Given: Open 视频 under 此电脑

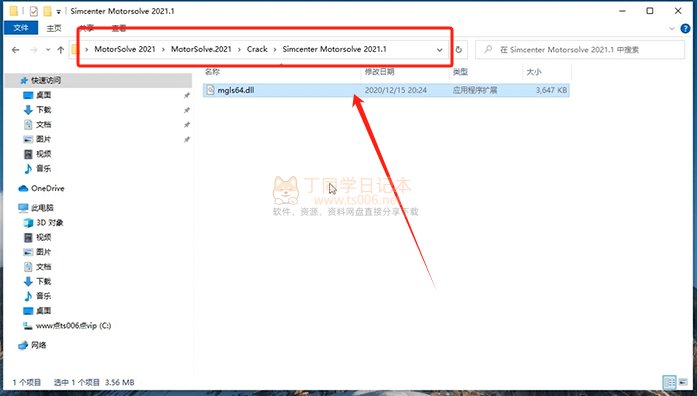Looking at the screenshot, I should click(44, 237).
